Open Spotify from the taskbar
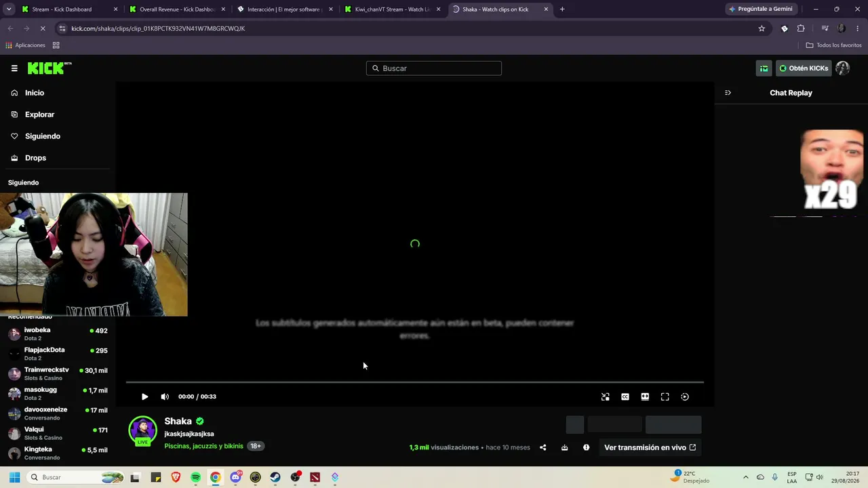Image resolution: width=868 pixels, height=488 pixels. click(195, 477)
